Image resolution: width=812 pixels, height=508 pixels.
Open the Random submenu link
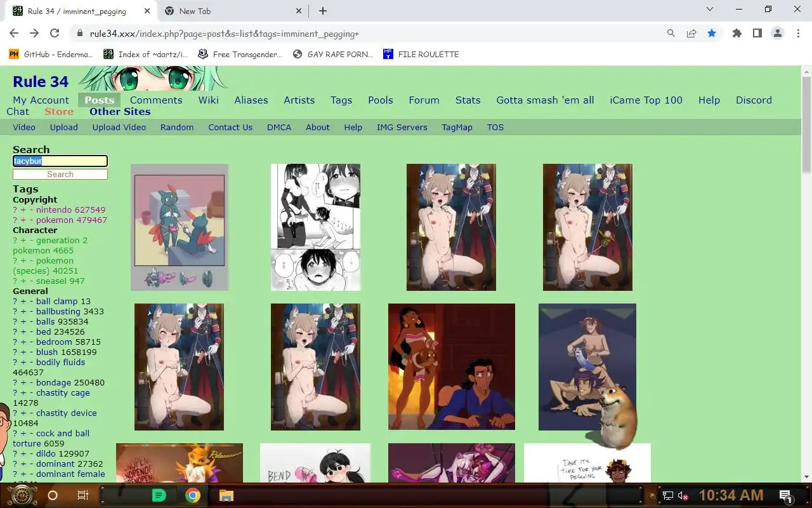pos(177,127)
